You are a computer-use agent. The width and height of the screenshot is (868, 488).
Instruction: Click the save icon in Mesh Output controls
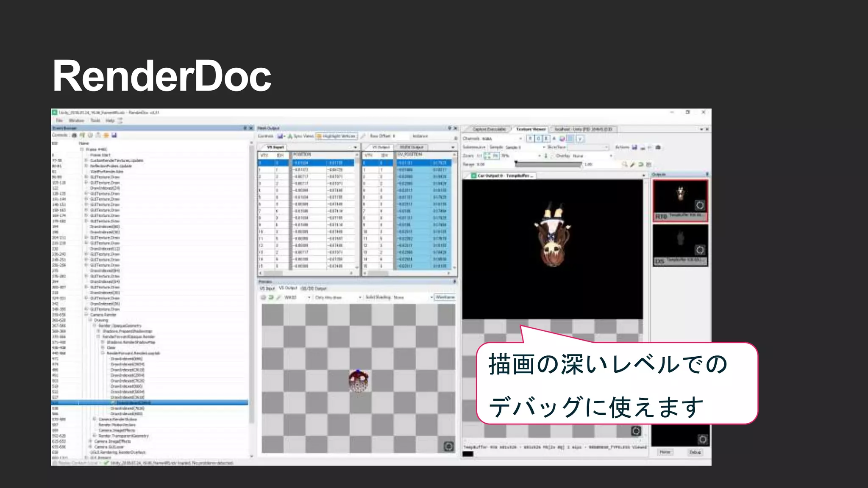280,136
